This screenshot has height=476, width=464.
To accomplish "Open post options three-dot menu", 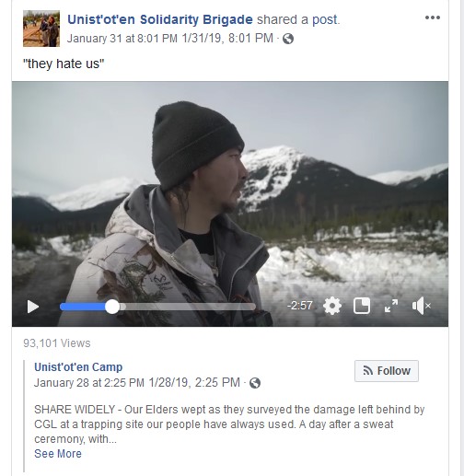I will point(433,17).
